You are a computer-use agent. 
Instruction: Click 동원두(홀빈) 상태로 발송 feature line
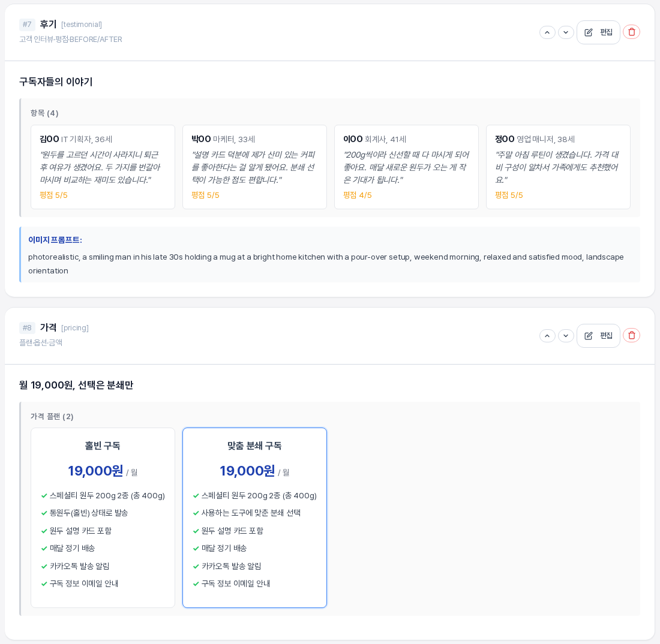tap(89, 513)
